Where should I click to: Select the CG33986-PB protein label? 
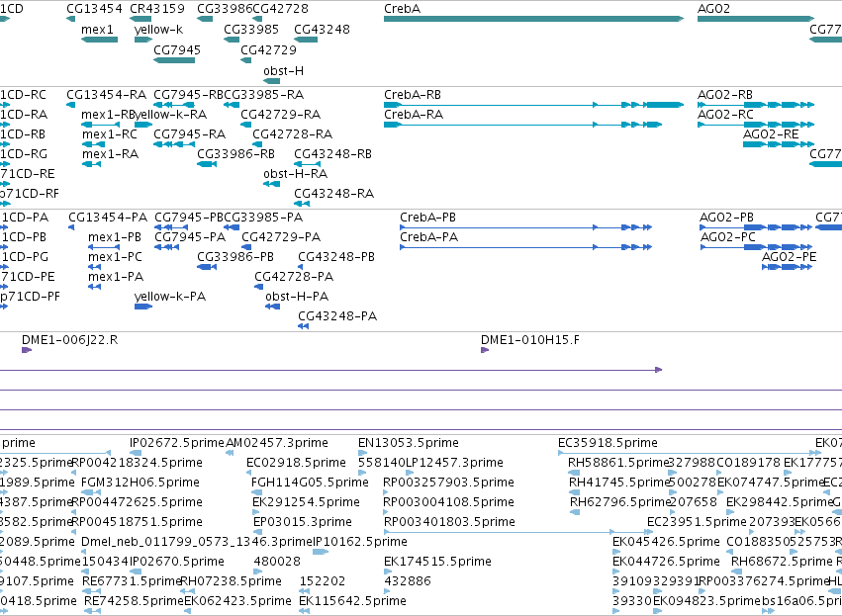[x=235, y=257]
